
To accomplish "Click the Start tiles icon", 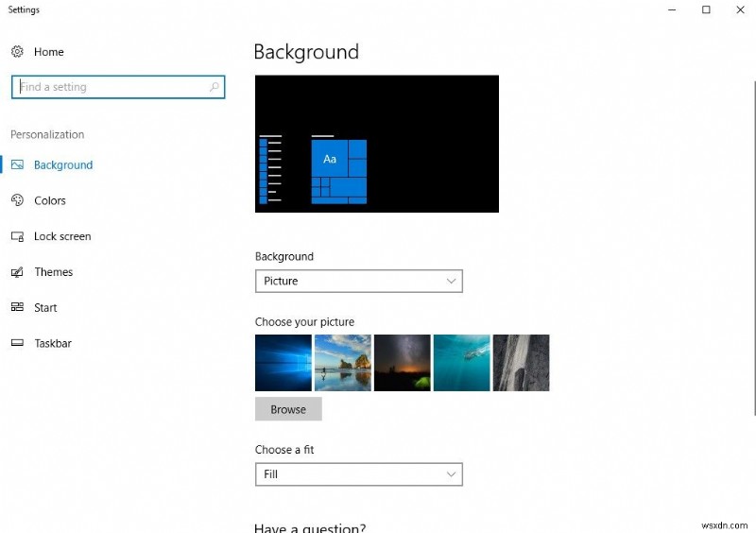I will click(17, 307).
